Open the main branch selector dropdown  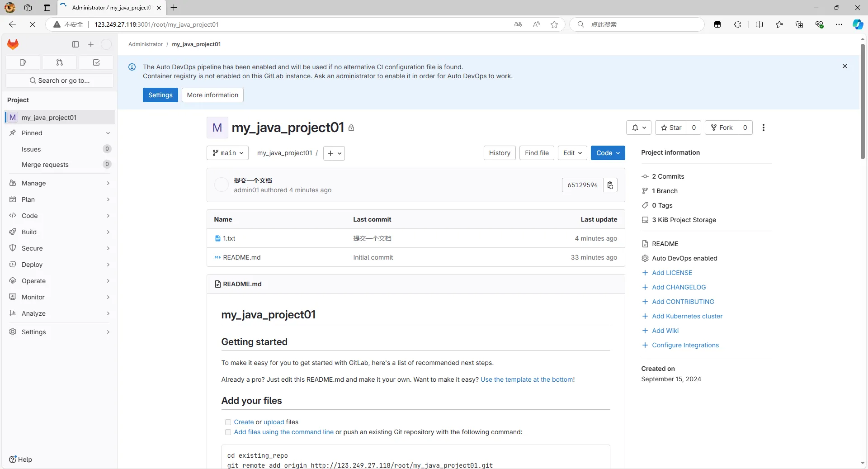(x=228, y=153)
